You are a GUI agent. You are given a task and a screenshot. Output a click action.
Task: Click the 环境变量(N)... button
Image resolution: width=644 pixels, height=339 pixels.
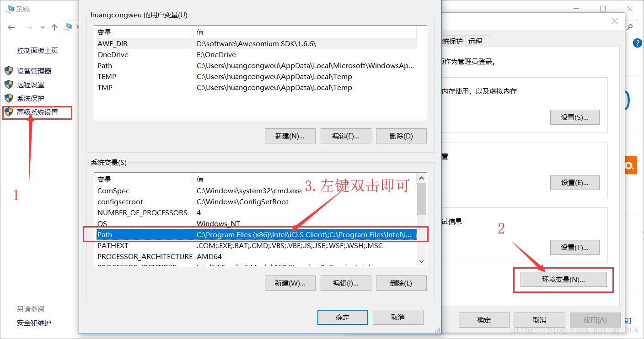pyautogui.click(x=563, y=280)
